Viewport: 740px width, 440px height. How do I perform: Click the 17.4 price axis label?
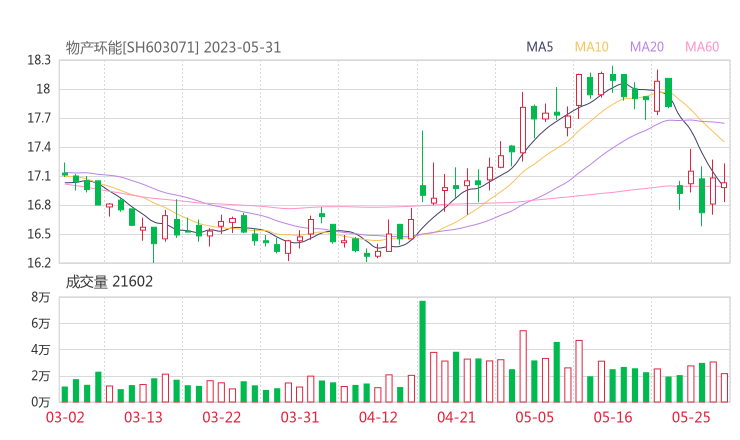click(39, 147)
